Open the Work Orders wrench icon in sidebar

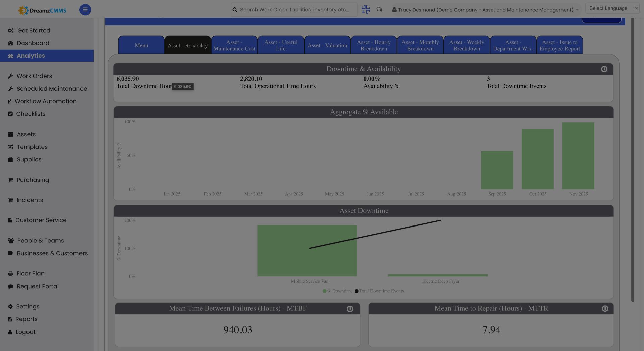pos(11,76)
